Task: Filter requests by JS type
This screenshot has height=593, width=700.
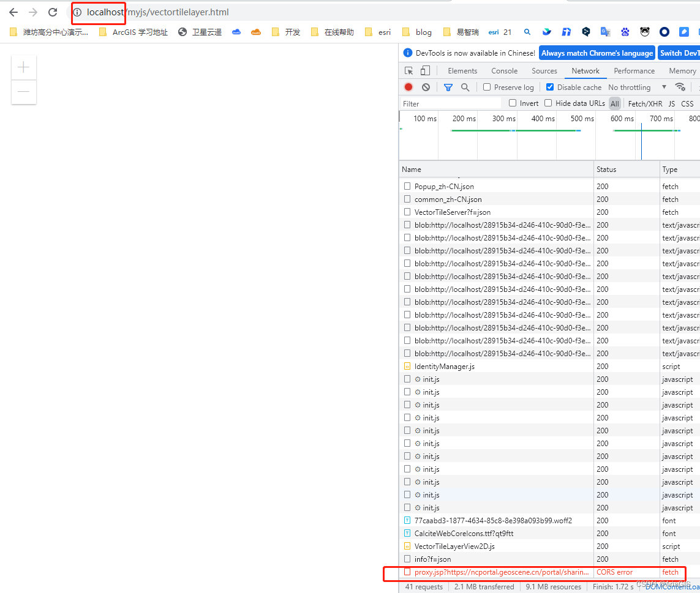Action: (x=671, y=103)
